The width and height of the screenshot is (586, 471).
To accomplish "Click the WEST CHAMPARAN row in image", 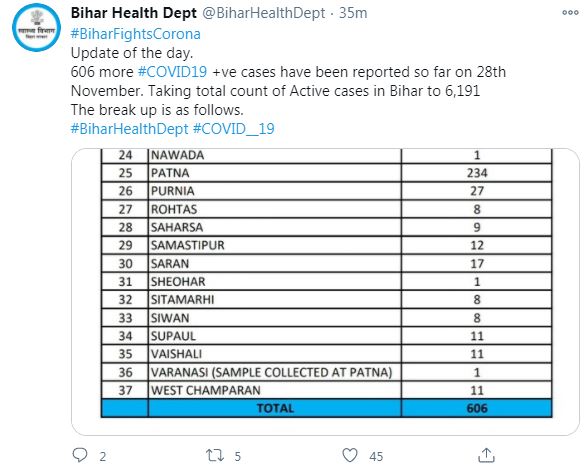I will coord(327,390).
